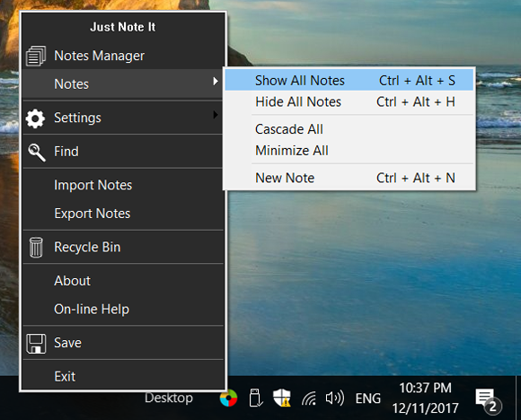Click the USB safely remove hardware icon
Image resolution: width=521 pixels, height=420 pixels.
255,398
